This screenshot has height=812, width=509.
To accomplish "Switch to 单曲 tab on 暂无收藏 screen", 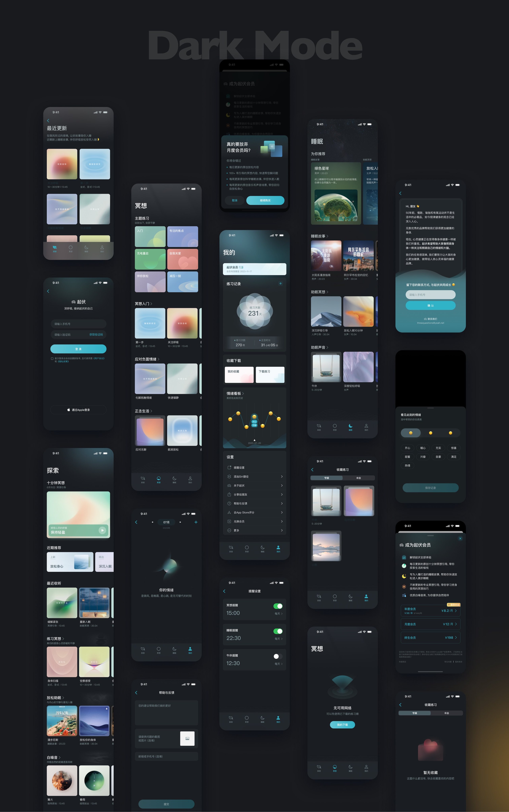I will [446, 713].
